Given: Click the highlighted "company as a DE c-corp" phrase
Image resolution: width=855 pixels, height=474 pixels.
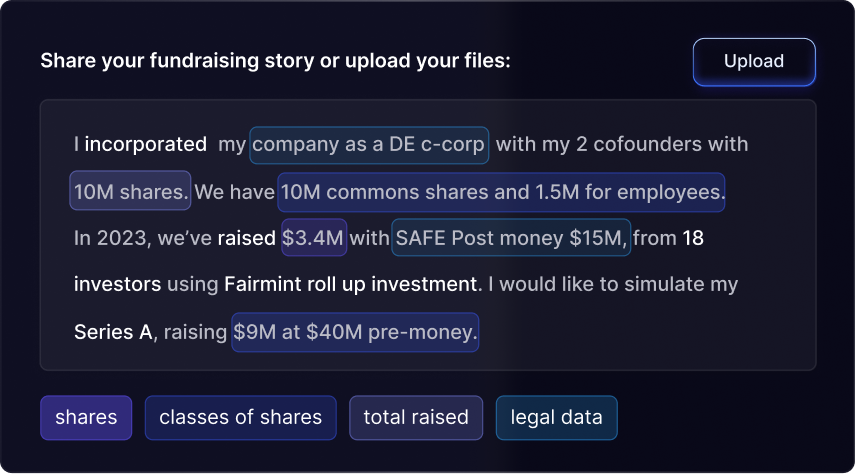Looking at the screenshot, I should point(369,145).
